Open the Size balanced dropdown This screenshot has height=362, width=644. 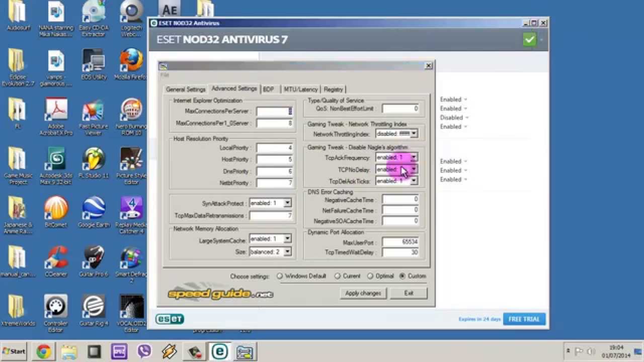(x=287, y=252)
